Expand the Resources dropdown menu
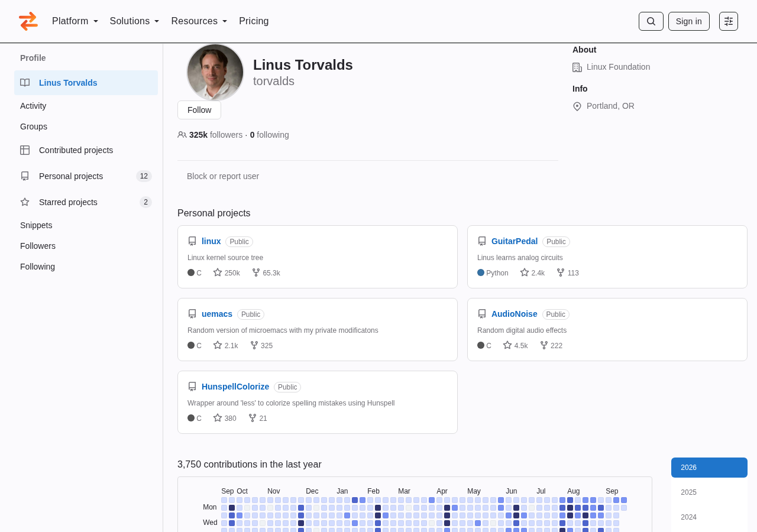Viewport: 757px width, 532px height. (x=199, y=21)
